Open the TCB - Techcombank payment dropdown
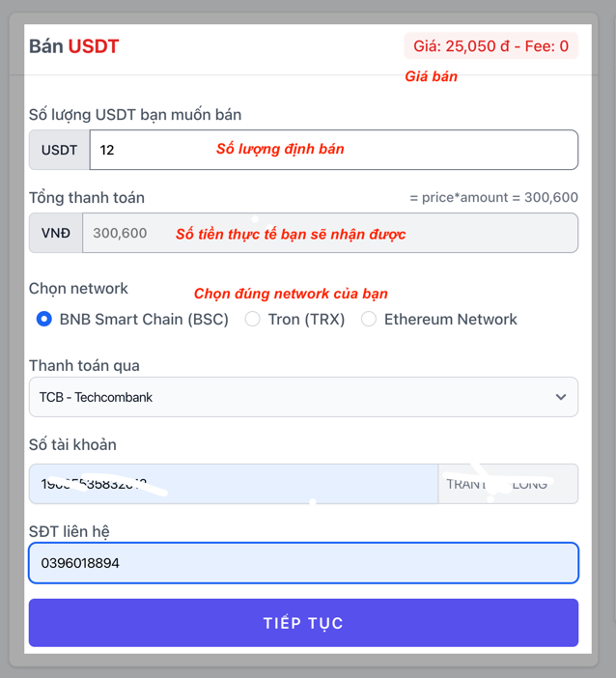Screen dimensions: 616x678 (290, 397)
